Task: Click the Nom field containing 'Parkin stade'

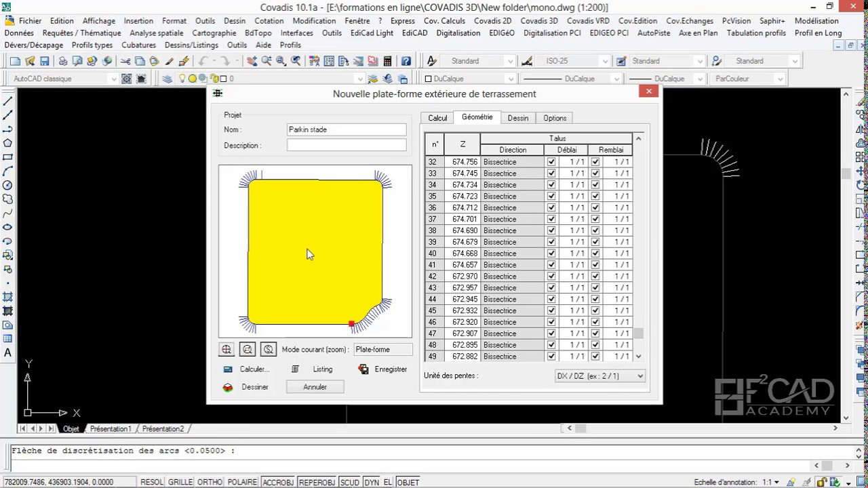Action: click(x=347, y=129)
